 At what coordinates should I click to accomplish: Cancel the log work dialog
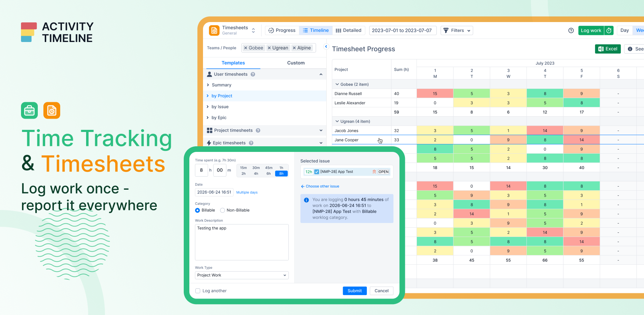pyautogui.click(x=381, y=291)
